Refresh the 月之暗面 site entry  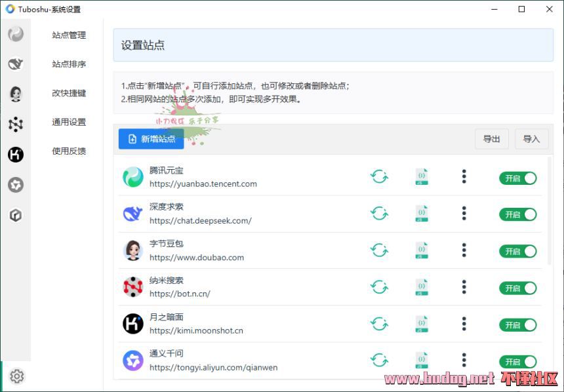coord(379,324)
